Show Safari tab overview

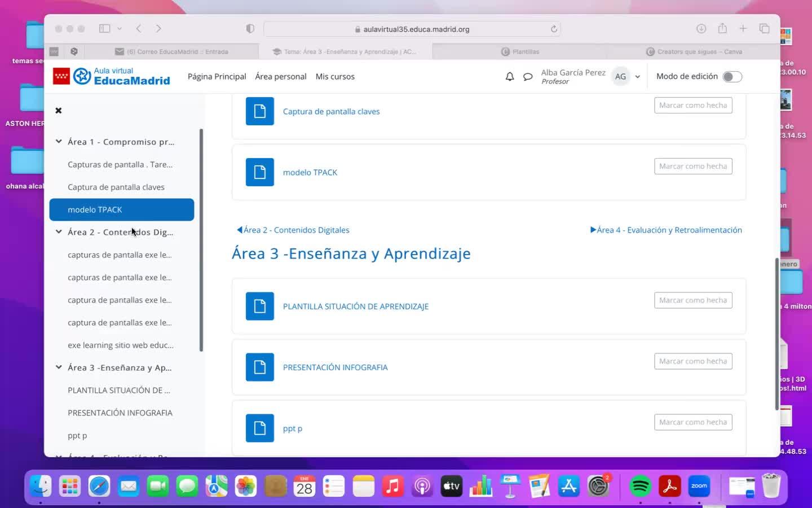point(765,29)
